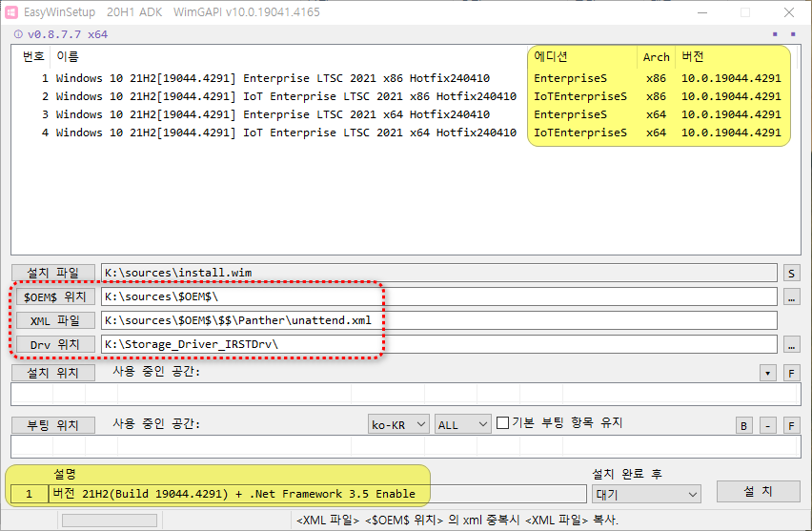Minimize the EasyWinSetup window
Viewport: 812px width, 531px height.
click(702, 12)
